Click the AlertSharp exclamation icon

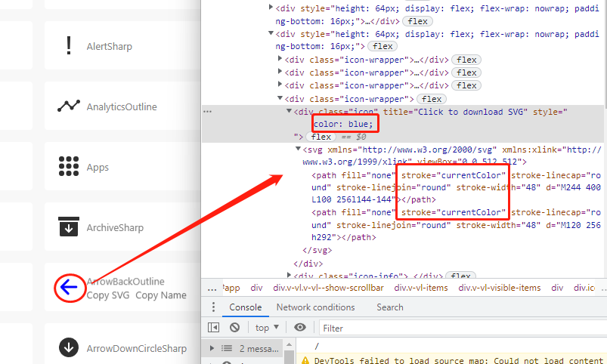pyautogui.click(x=69, y=45)
